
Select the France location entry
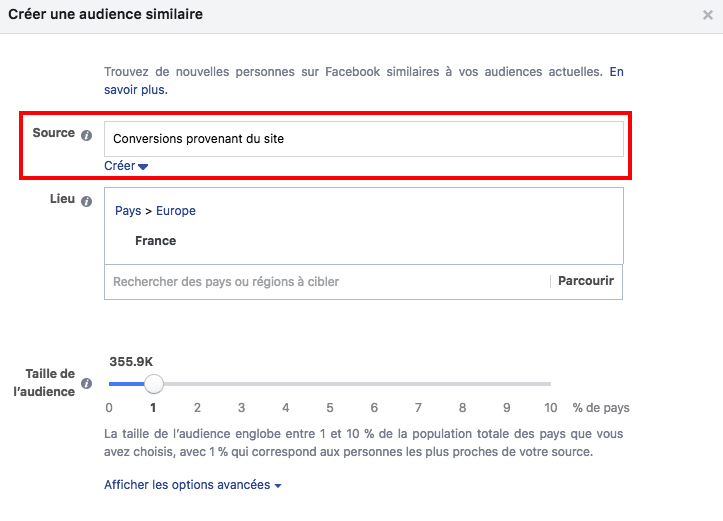tap(156, 241)
